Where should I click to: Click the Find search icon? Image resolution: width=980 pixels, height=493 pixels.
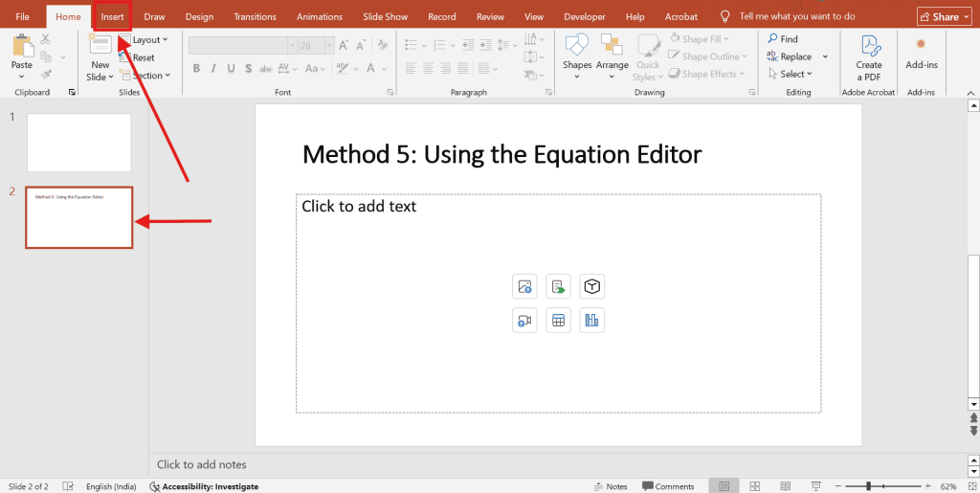pos(772,39)
